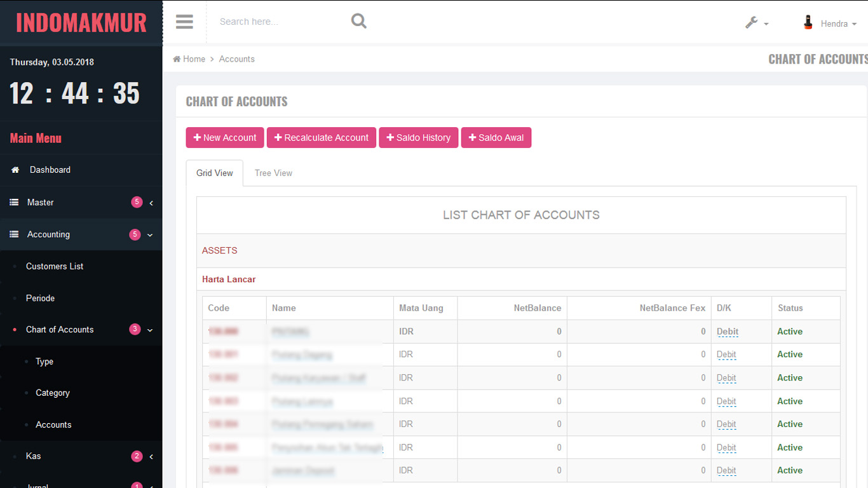The image size is (868, 488).
Task: Expand the Master menu chevron
Action: (151, 203)
